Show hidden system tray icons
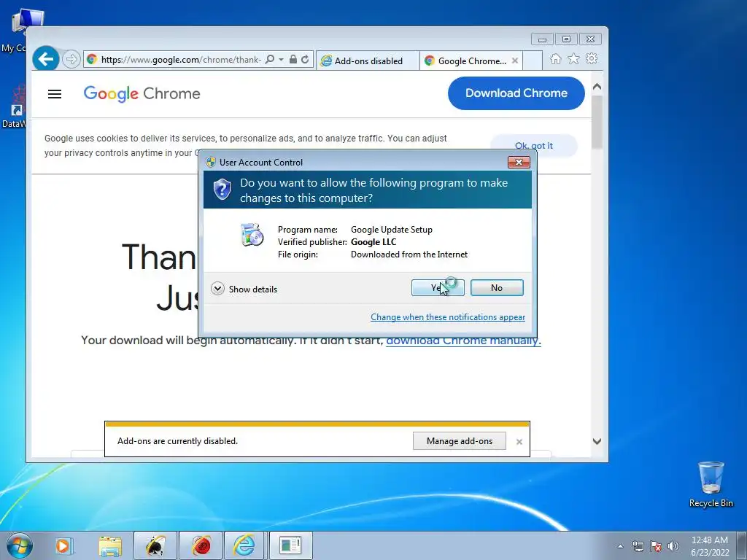747x560 pixels. (620, 546)
